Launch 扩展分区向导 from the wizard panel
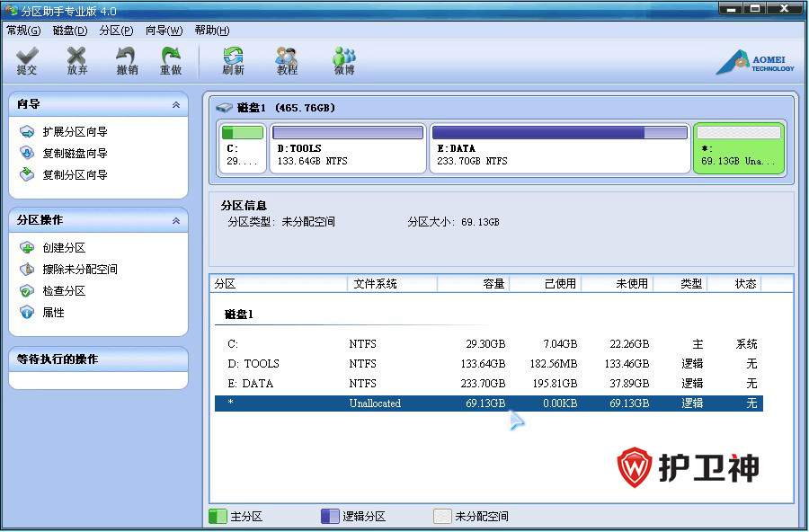Image resolution: width=809 pixels, height=532 pixels. tap(75, 132)
